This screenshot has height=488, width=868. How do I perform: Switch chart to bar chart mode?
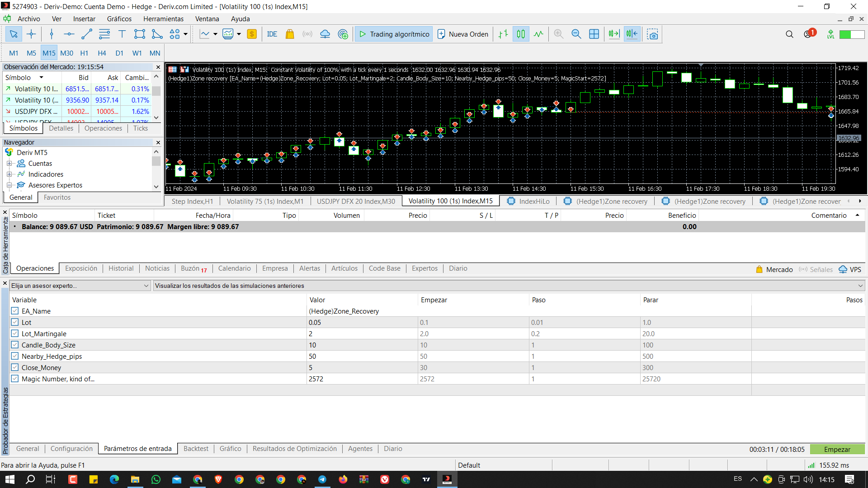point(503,34)
